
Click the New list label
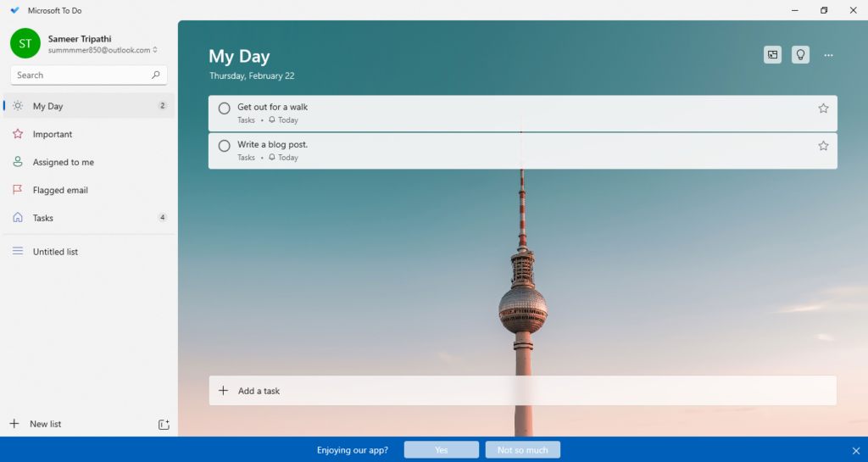pyautogui.click(x=46, y=424)
